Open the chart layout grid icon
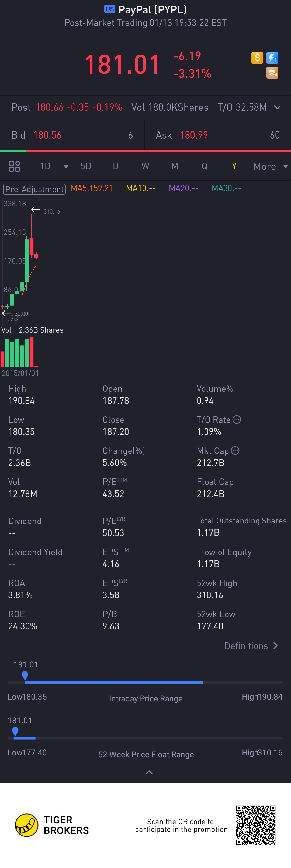The image size is (291, 868). pyautogui.click(x=15, y=166)
